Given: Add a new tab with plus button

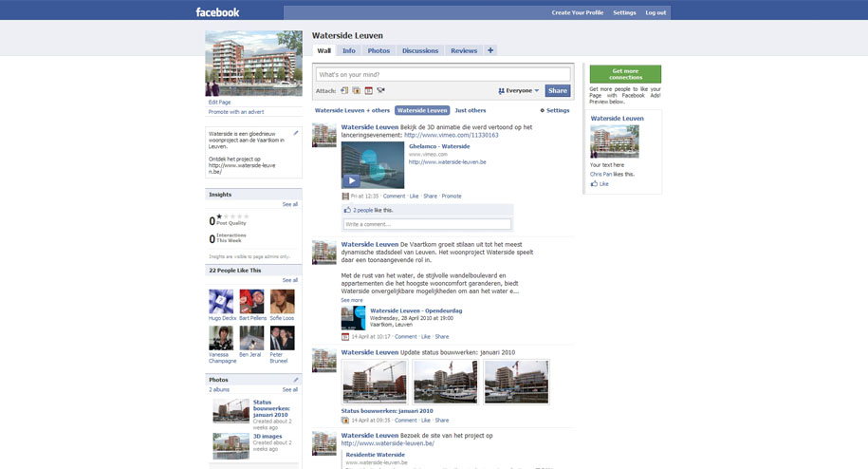Looking at the screenshot, I should pyautogui.click(x=489, y=50).
